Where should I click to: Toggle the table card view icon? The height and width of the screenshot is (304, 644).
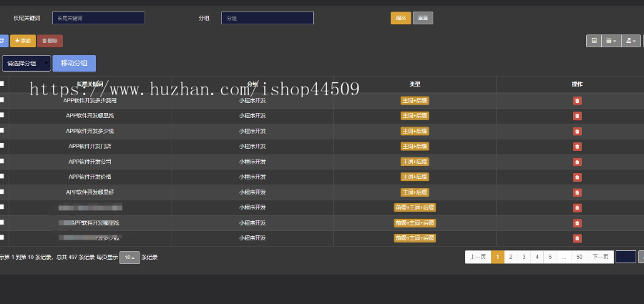(x=593, y=41)
